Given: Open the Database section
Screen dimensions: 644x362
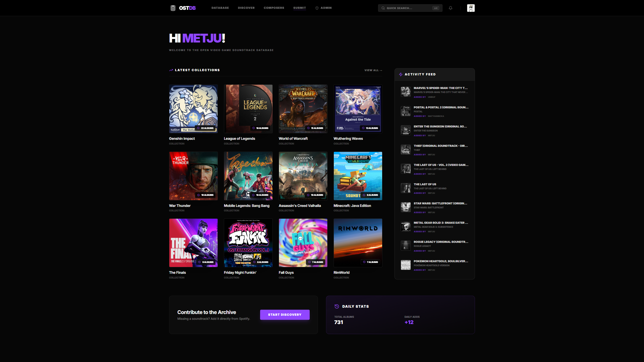Looking at the screenshot, I should pos(220,8).
